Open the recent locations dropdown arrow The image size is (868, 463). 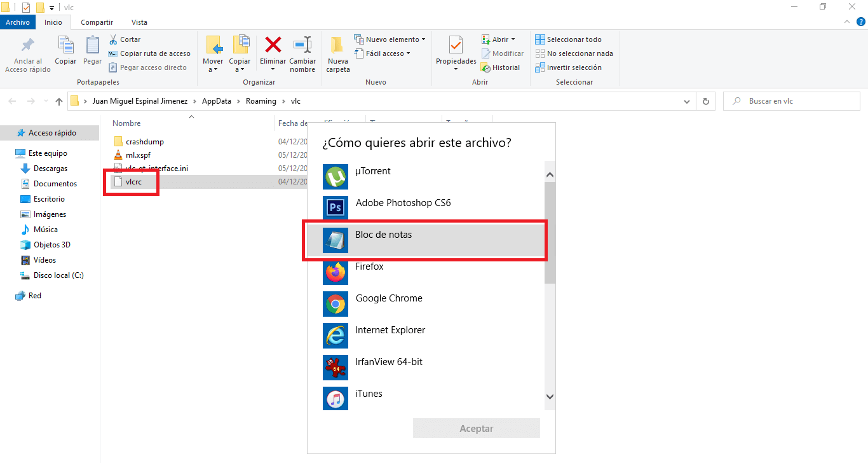[x=46, y=101]
